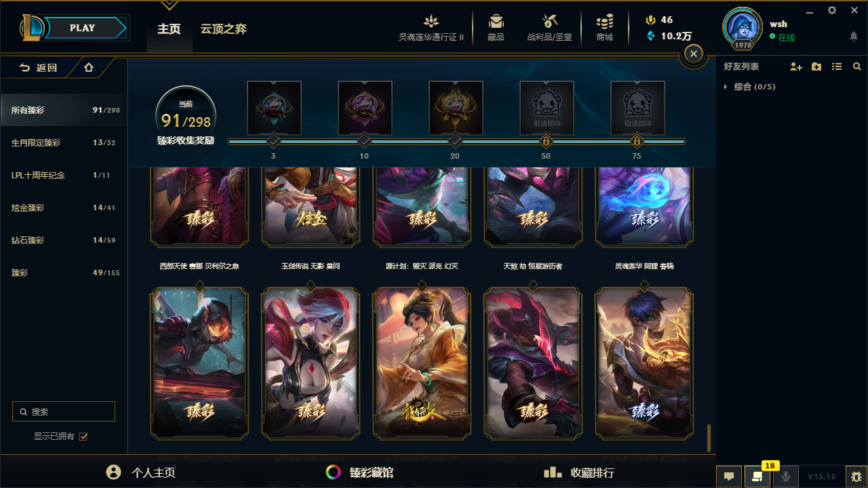Image resolution: width=868 pixels, height=488 pixels.
Task: Open friend list sort options icon
Action: [837, 66]
